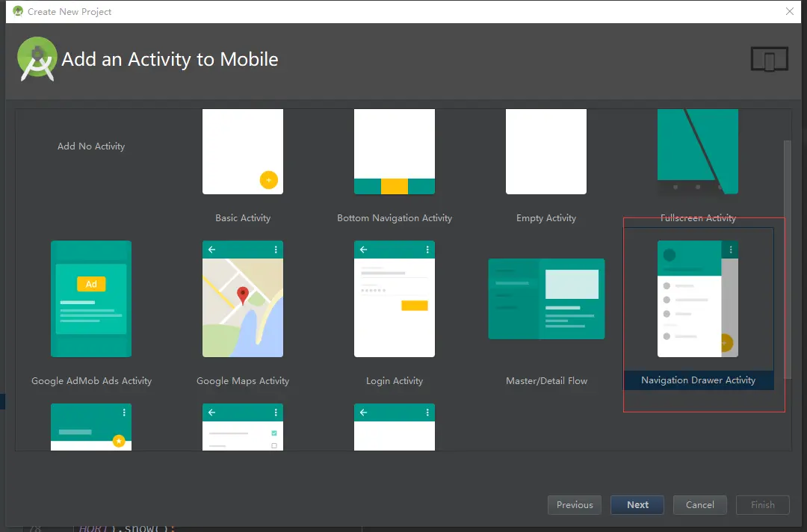Select the Fullscreen Activity template
This screenshot has width=807, height=532.
click(697, 152)
